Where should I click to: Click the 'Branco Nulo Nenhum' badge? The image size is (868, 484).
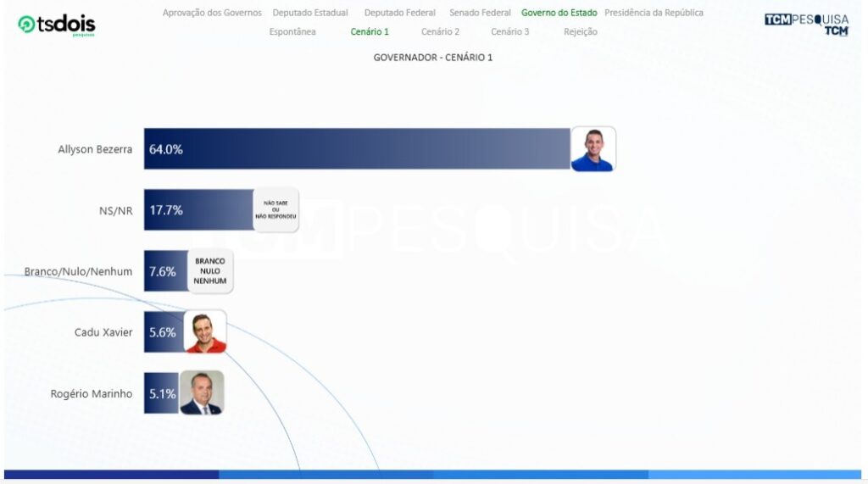(210, 271)
